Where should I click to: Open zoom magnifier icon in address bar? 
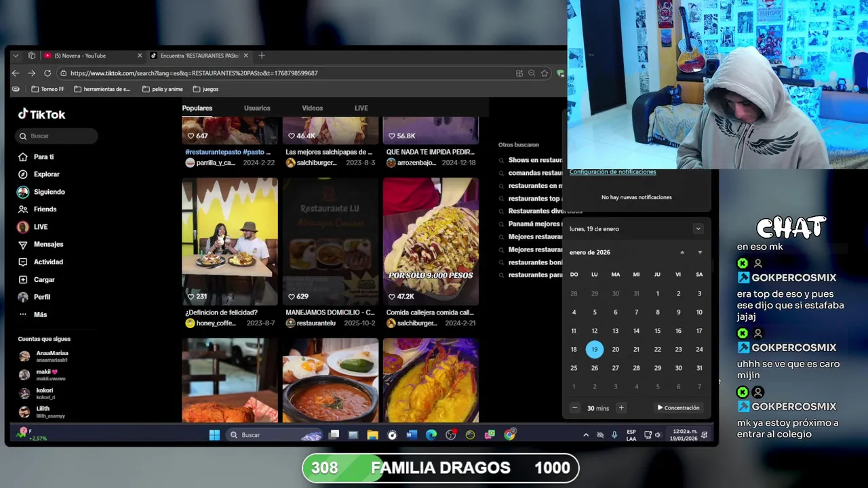coord(532,73)
